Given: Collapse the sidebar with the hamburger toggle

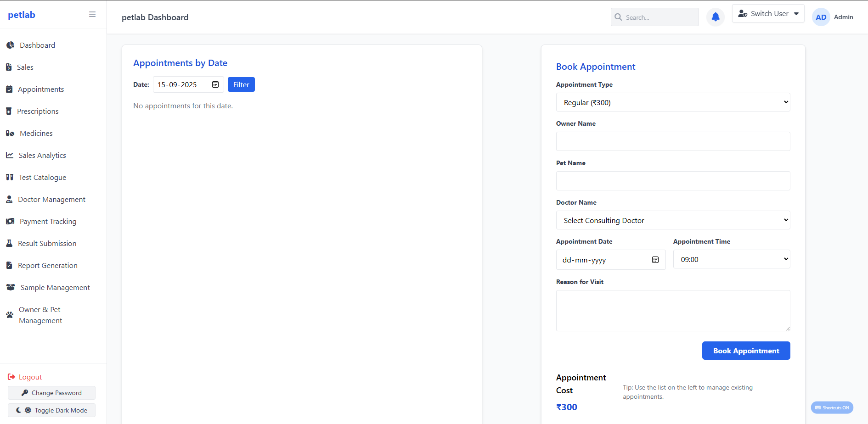Looking at the screenshot, I should (92, 14).
